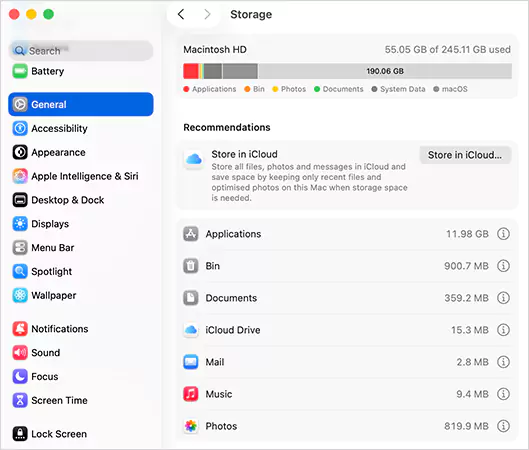This screenshot has height=450, width=529.
Task: Click the Photos row flower icon
Action: pyautogui.click(x=191, y=426)
